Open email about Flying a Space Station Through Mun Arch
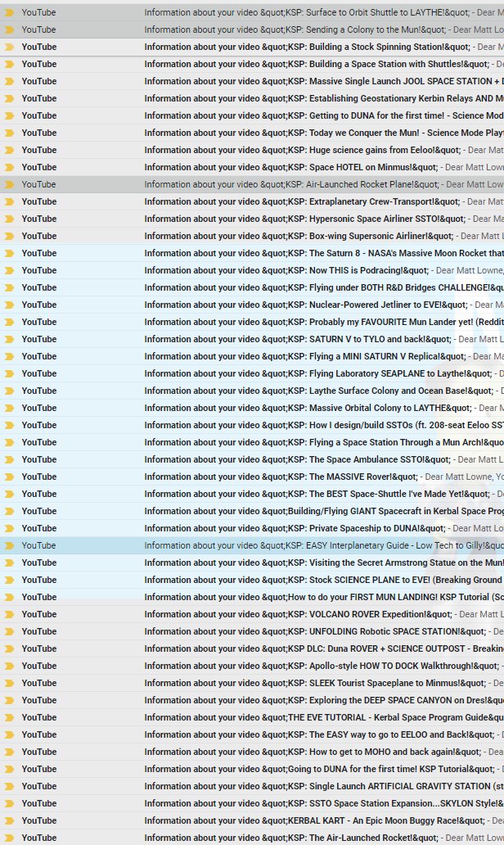Screen dimensions: 504x845 [x=252, y=442]
